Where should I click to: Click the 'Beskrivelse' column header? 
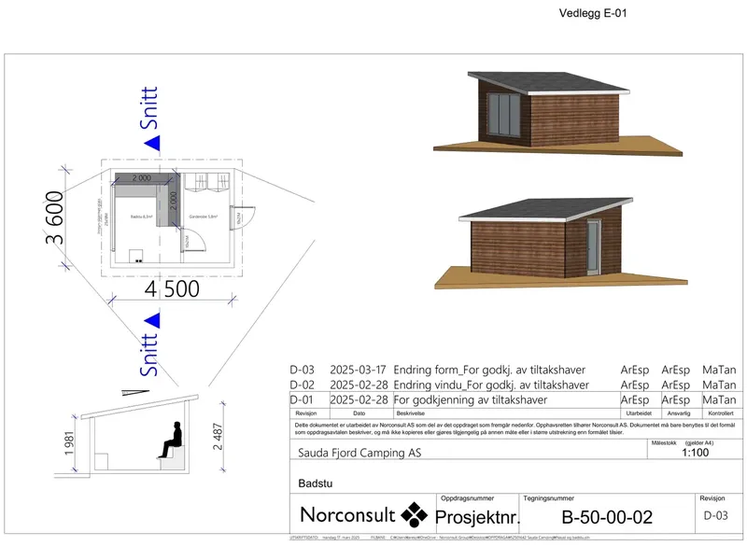tap(411, 413)
